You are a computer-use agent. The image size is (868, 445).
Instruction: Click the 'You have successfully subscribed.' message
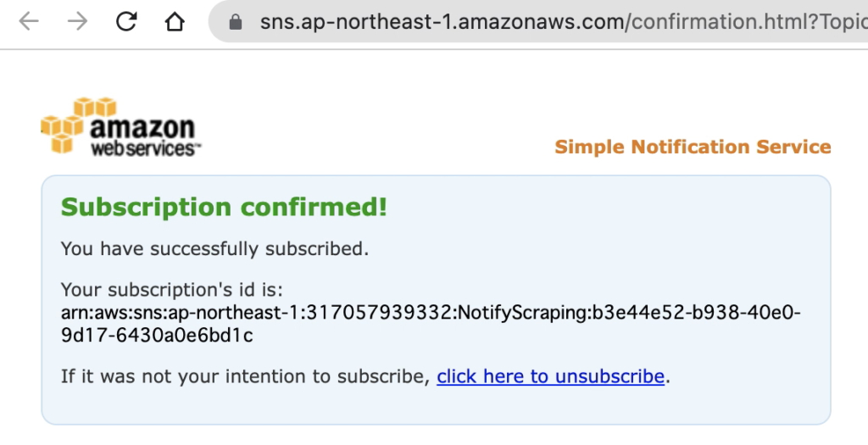pyautogui.click(x=214, y=249)
